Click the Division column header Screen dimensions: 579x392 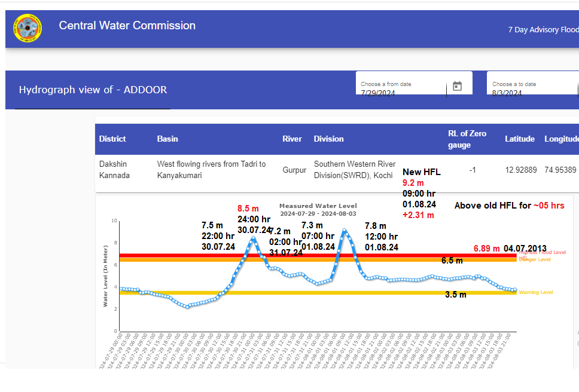328,139
